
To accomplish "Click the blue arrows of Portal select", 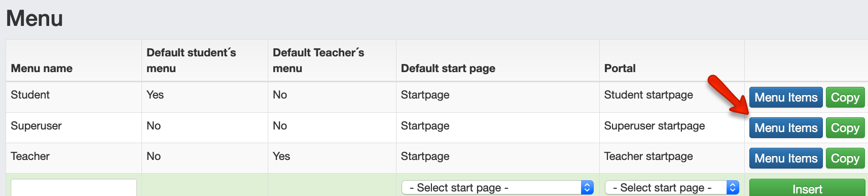I will pos(733,187).
